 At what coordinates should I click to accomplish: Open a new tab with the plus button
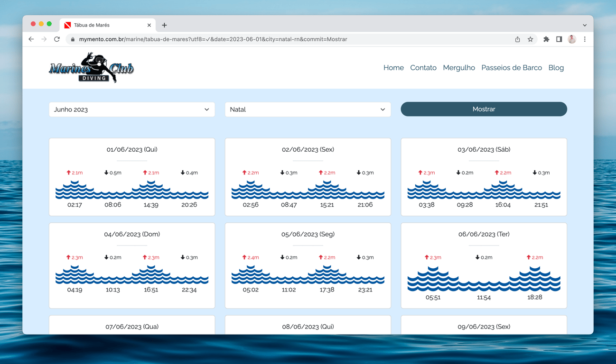tap(164, 25)
